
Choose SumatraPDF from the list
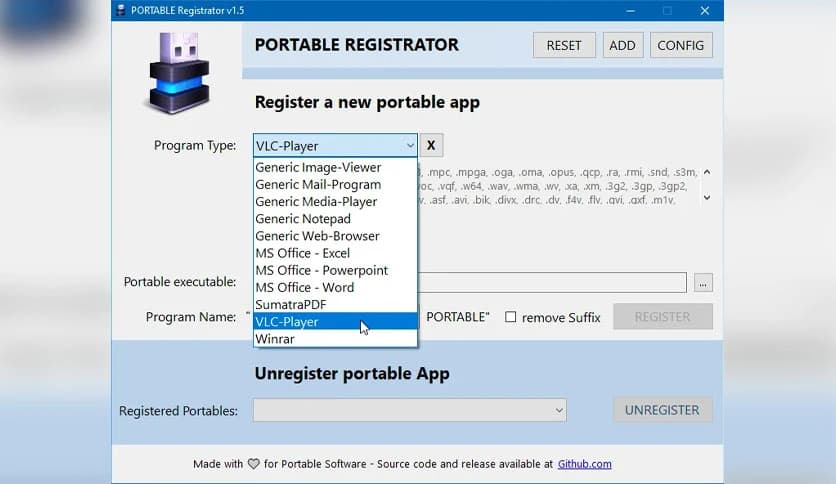click(335, 304)
